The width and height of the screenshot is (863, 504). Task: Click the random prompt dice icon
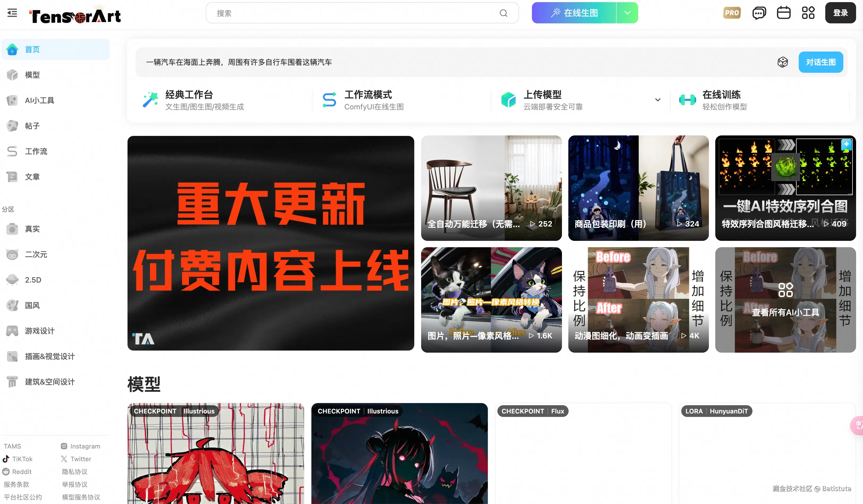783,62
